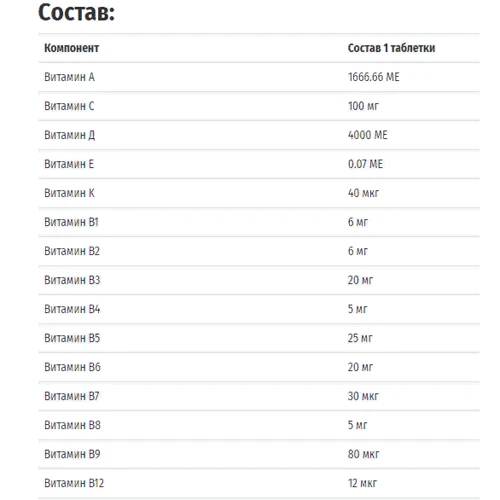The image size is (500, 500).
Task: Select the Витамин В1 row label
Action: [x=71, y=222]
